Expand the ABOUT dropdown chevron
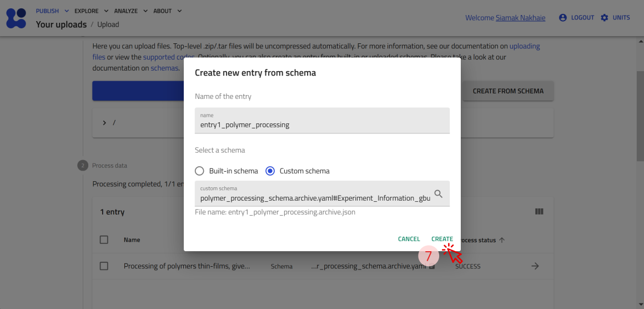This screenshot has width=644, height=309. click(179, 11)
